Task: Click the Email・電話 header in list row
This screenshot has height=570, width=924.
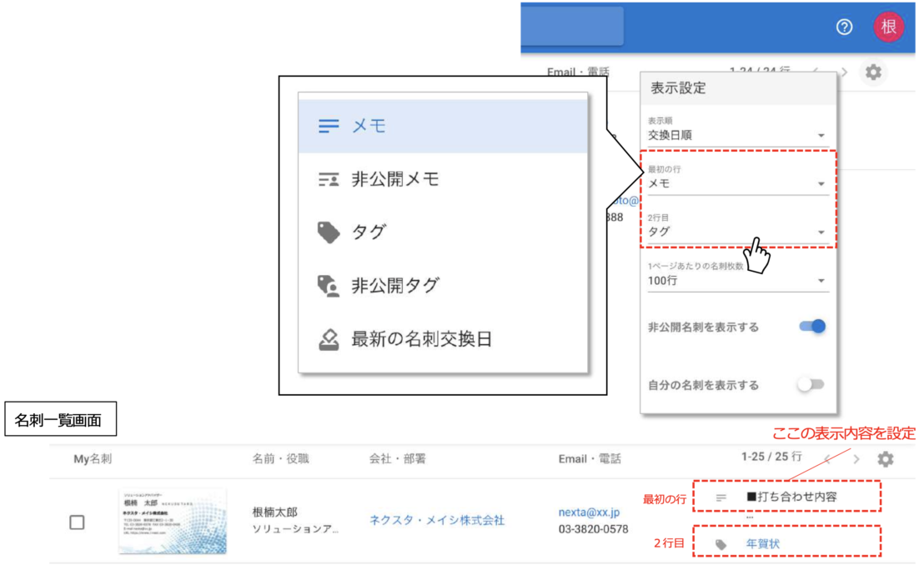Action: 590,458
